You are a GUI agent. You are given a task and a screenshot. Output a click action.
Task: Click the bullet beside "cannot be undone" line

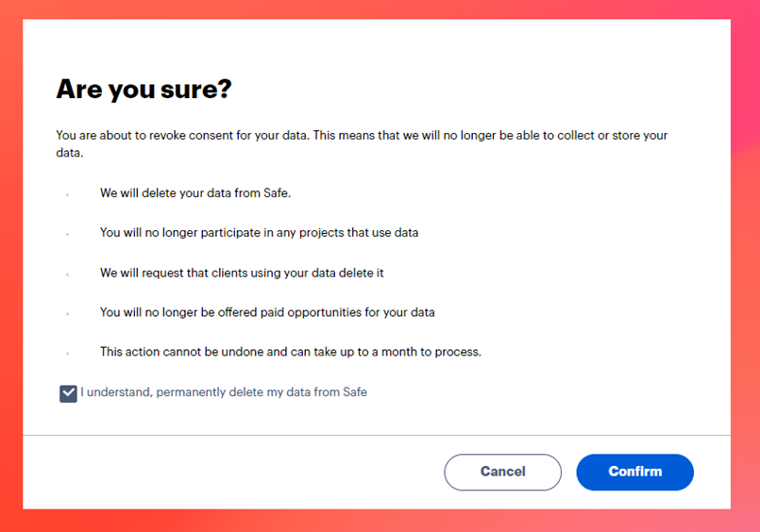point(67,353)
